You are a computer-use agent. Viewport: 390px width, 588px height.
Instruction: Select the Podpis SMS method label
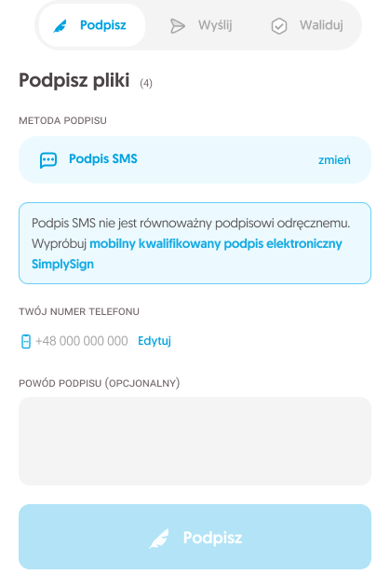pos(103,159)
